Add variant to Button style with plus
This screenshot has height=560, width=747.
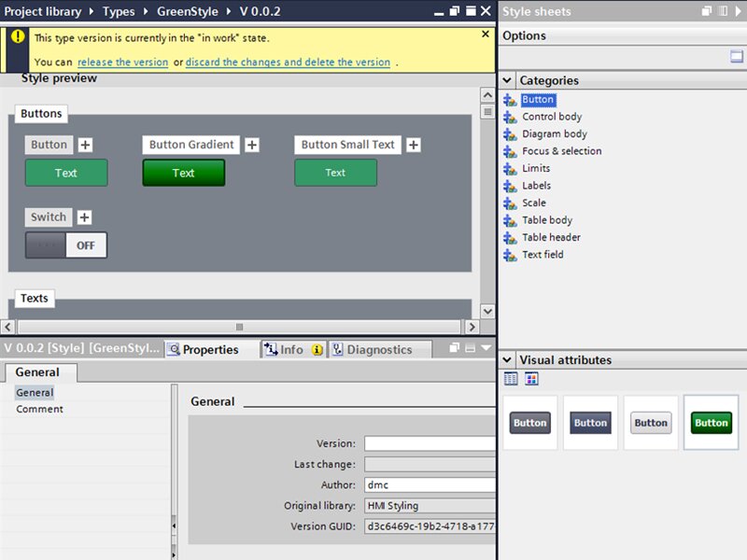coord(85,145)
